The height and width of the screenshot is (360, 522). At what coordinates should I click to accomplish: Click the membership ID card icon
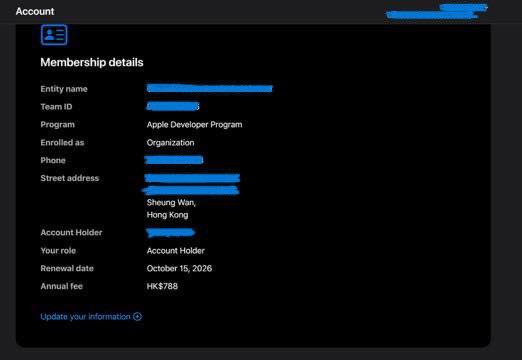point(54,35)
